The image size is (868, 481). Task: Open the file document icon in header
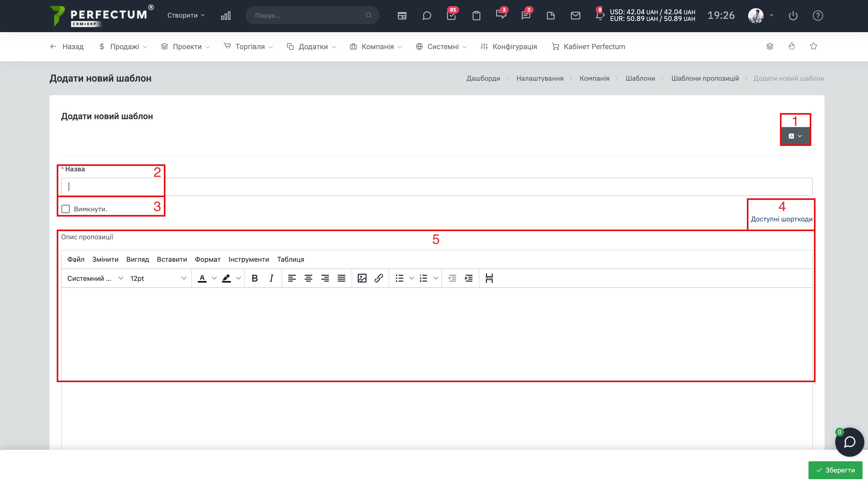(551, 15)
